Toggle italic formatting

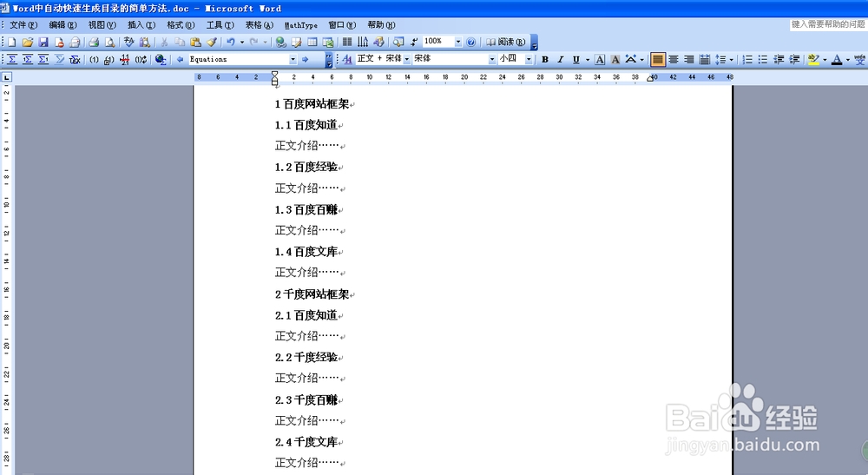560,59
